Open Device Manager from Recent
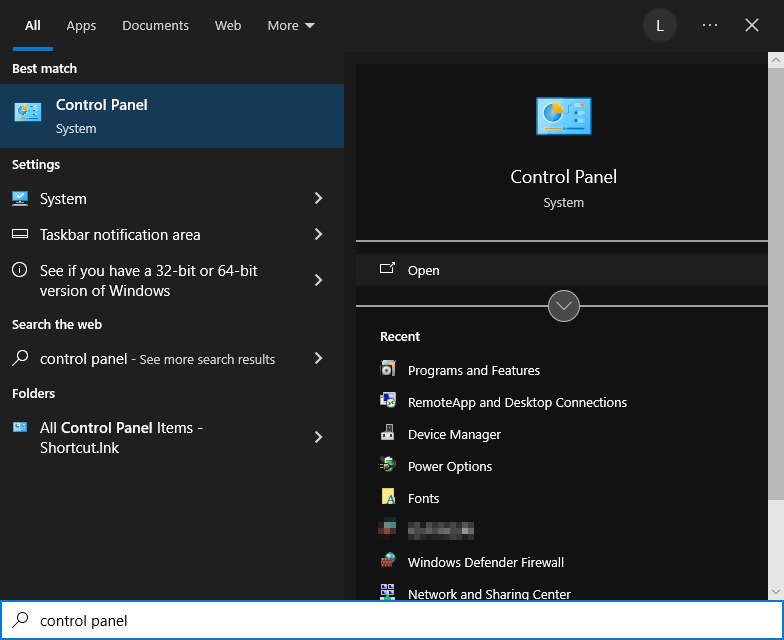Image resolution: width=784 pixels, height=640 pixels. click(x=454, y=434)
